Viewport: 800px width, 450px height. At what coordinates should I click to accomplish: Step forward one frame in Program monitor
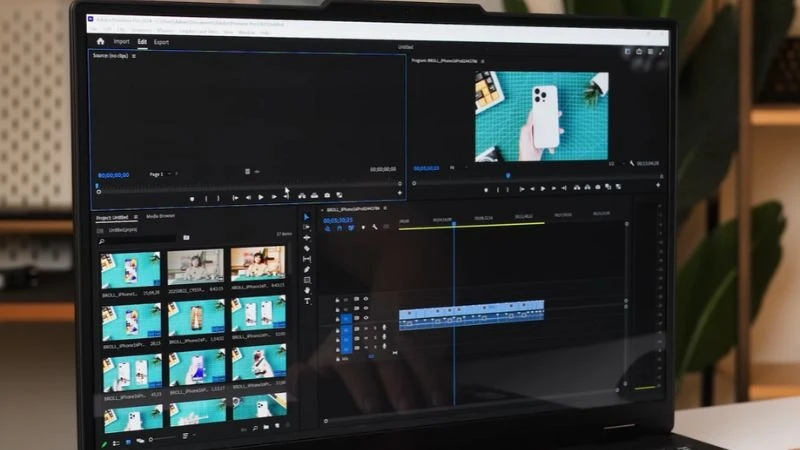pyautogui.click(x=554, y=189)
